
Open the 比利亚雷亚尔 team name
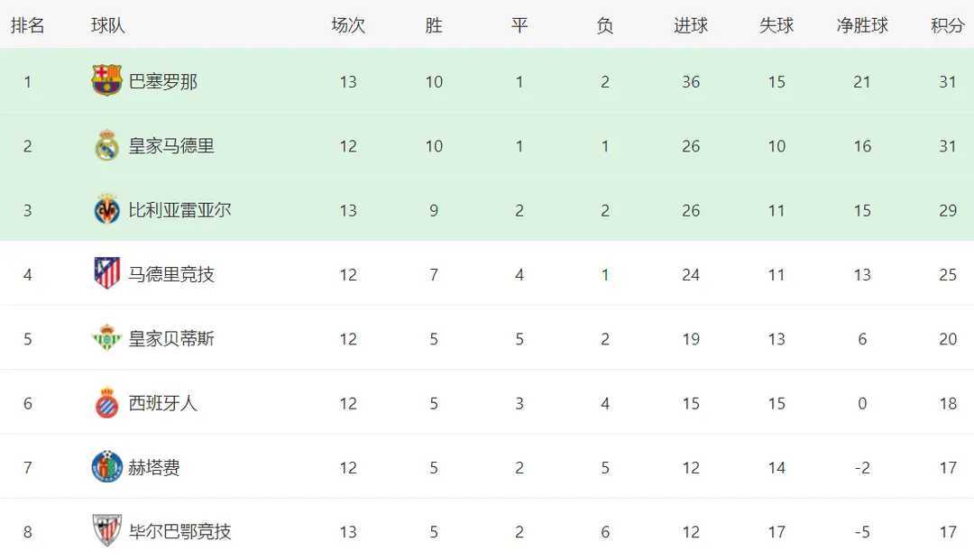tap(179, 210)
